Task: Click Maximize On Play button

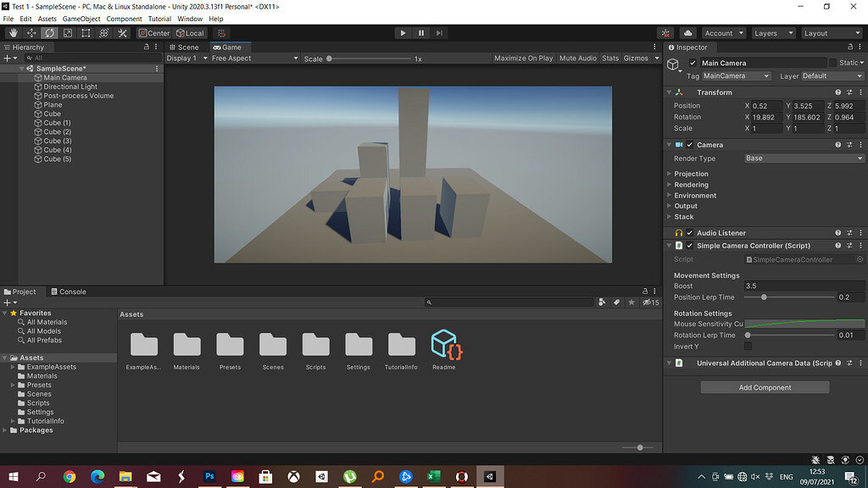Action: point(523,58)
